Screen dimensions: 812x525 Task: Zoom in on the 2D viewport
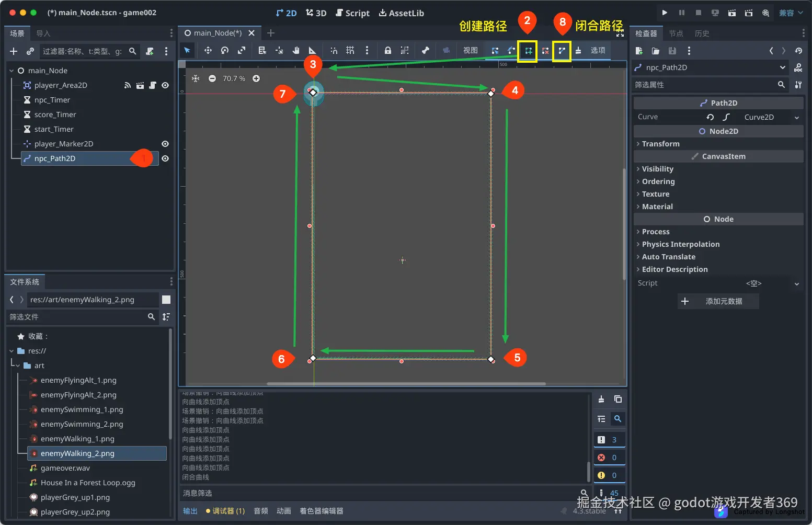point(256,78)
